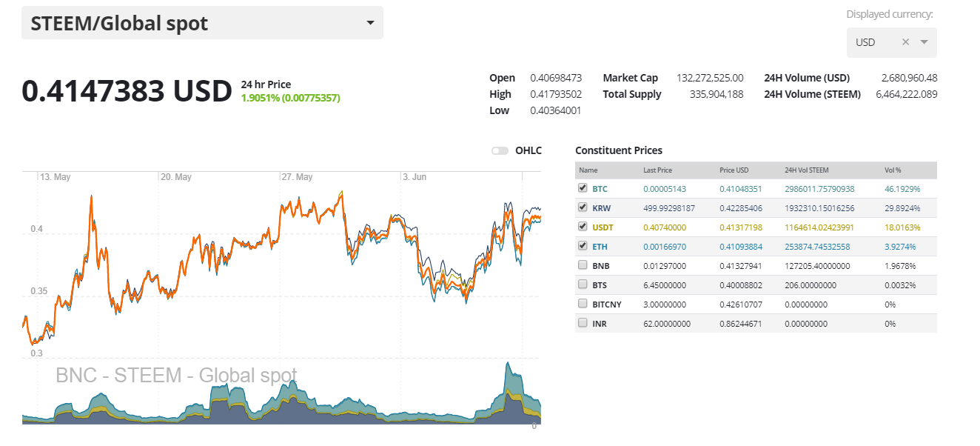Click BTC volume share 46.1929%
This screenshot has height=446, width=980.
pyautogui.click(x=902, y=189)
